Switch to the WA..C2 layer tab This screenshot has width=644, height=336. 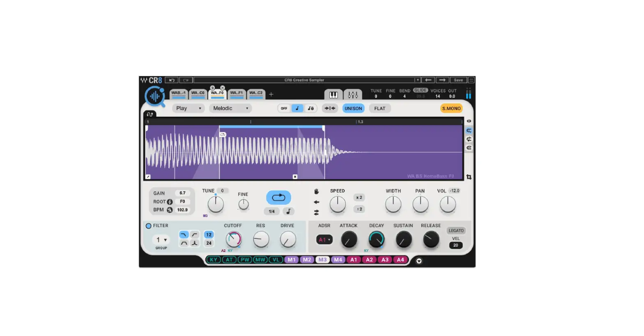(256, 94)
